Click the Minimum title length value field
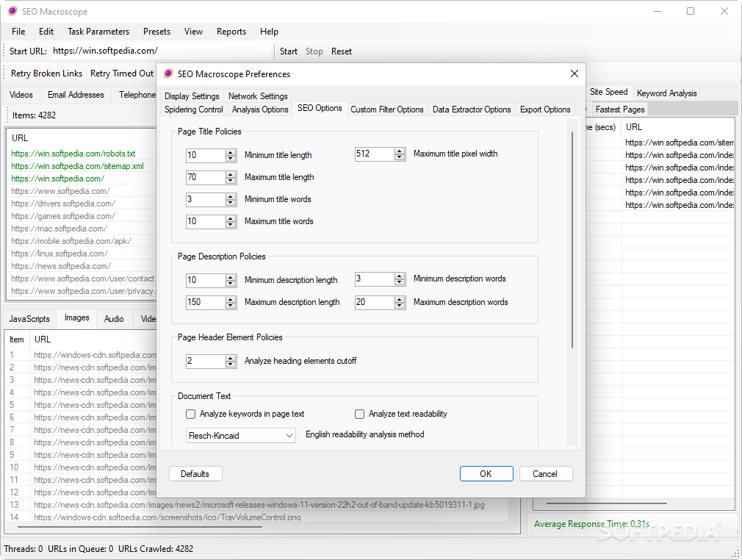Screen dimensions: 742x560 [x=206, y=155]
